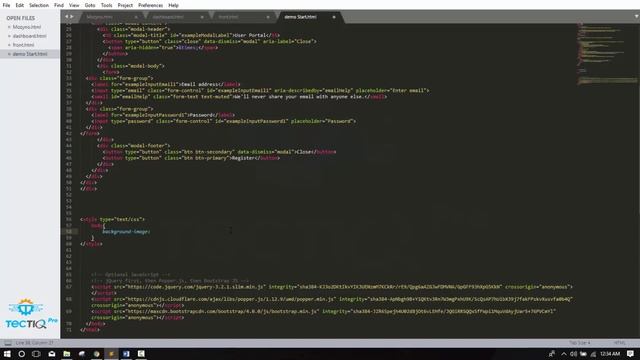Screen dimensions: 640x360
Task: Show hidden system tray icons chevron
Action: coord(564,354)
